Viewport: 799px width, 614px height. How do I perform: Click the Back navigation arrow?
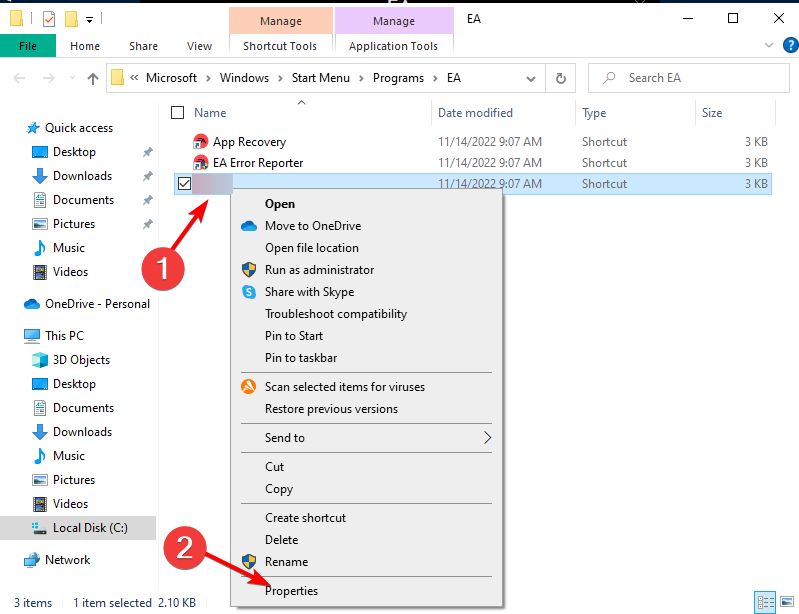(19, 78)
